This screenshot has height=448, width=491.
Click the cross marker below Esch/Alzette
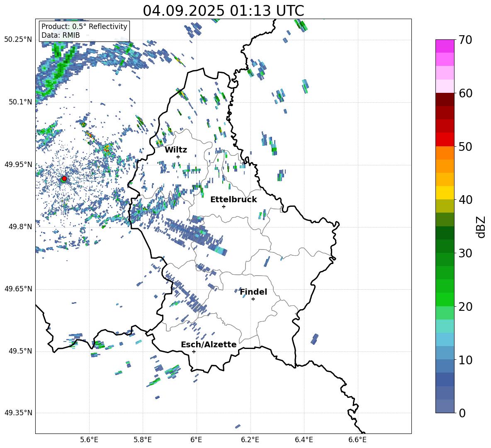coord(194,351)
